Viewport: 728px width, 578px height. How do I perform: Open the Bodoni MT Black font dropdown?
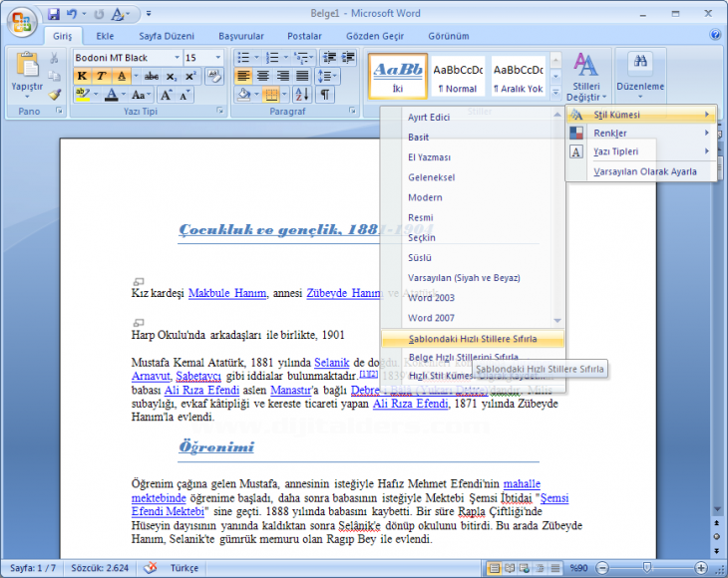tap(177, 58)
